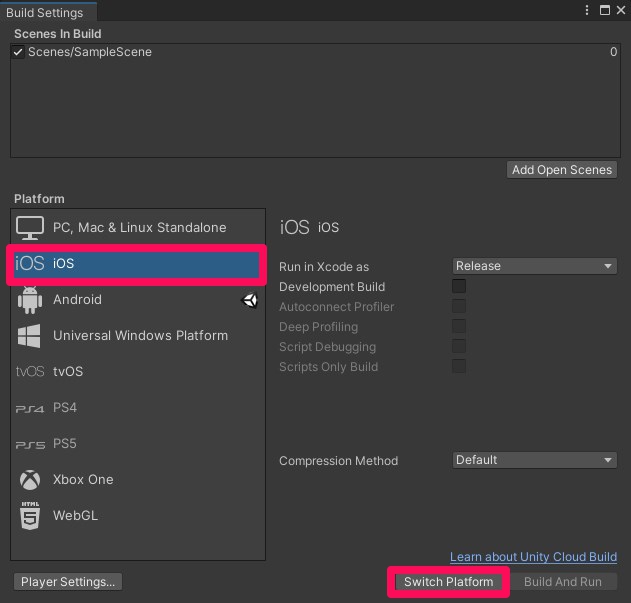
Task: Click the iOS platform logo icon
Action: 29,263
